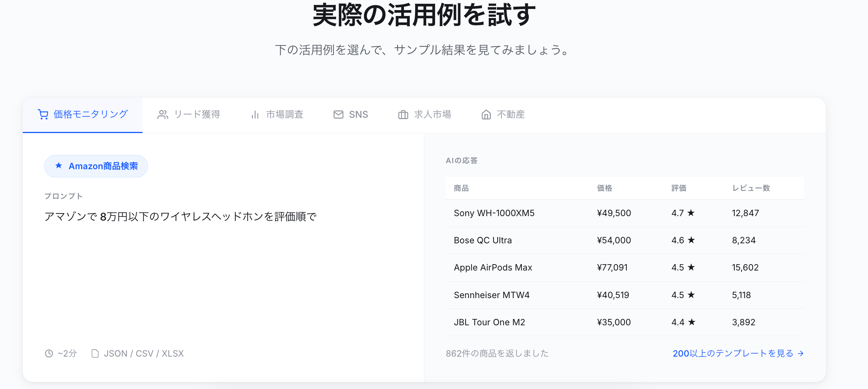This screenshot has height=389, width=868.
Task: Click the arrow icon after 200以上のテンプレートを見る
Action: pyautogui.click(x=801, y=353)
